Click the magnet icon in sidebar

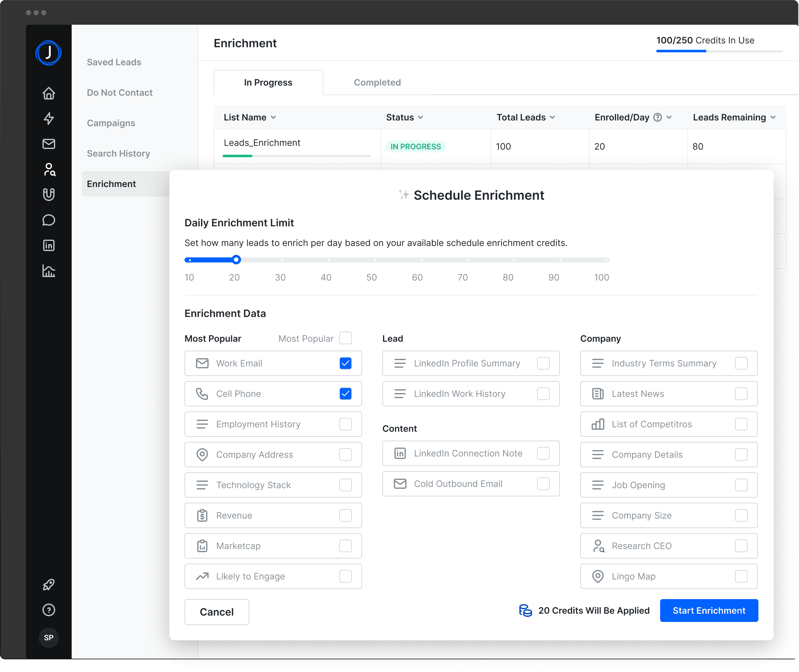(49, 194)
